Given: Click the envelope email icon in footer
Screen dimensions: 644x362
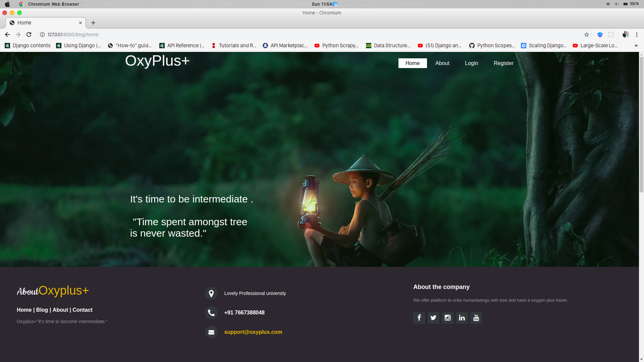Looking at the screenshot, I should click(211, 332).
